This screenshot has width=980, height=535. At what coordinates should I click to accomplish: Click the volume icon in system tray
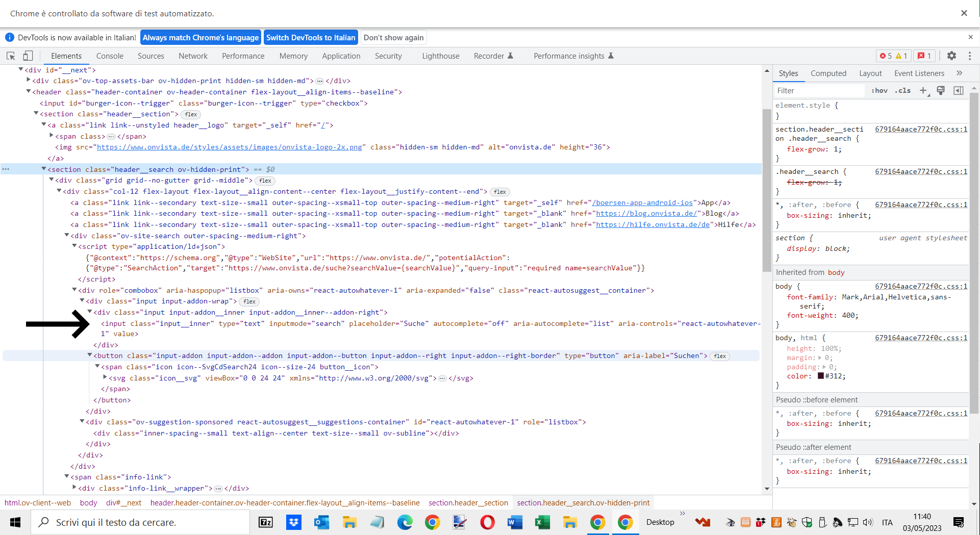pos(867,522)
